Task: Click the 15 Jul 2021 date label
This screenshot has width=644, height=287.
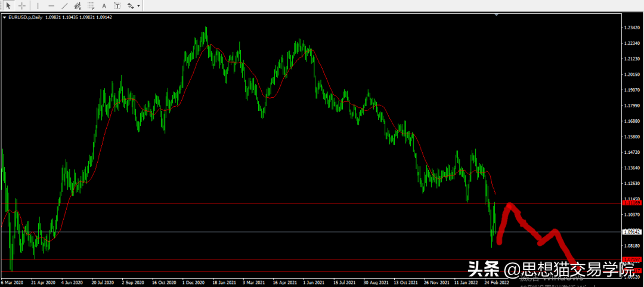Action: 345,283
